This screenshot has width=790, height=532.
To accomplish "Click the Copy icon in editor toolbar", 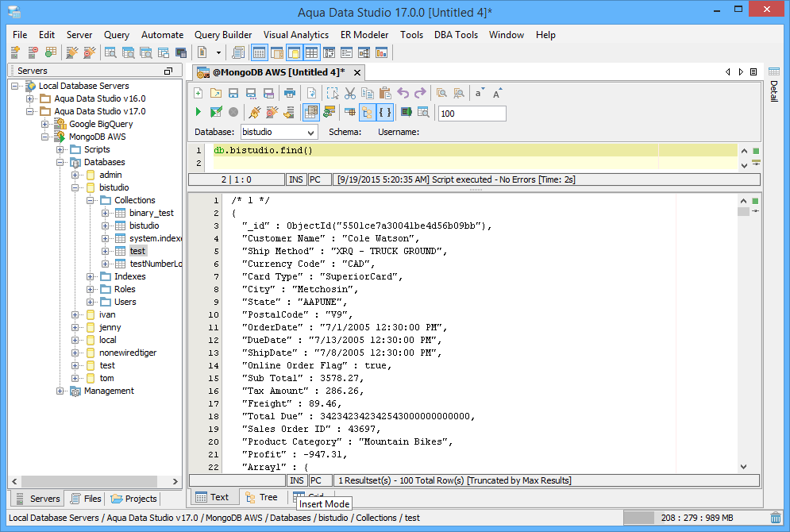I will (368, 93).
